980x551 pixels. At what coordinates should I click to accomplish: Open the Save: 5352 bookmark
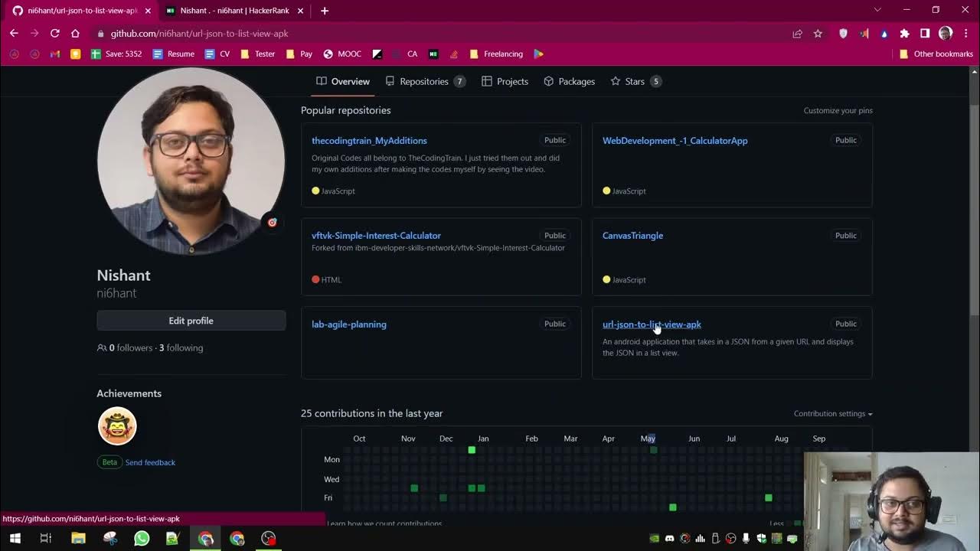[116, 54]
